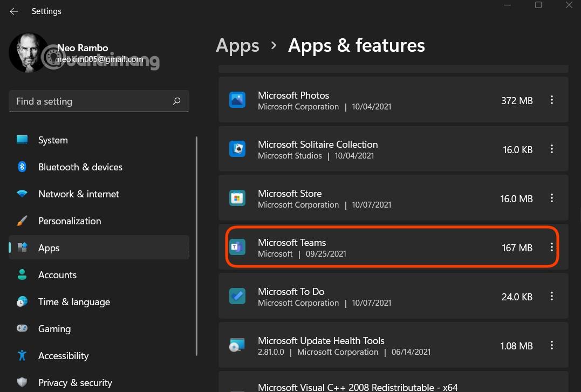Click the 167 MB size value
581x392 pixels.
click(517, 247)
